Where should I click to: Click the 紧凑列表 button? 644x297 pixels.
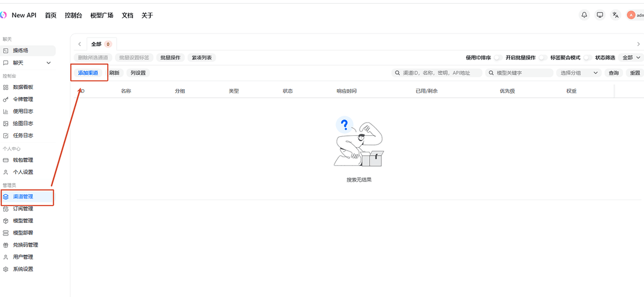202,57
